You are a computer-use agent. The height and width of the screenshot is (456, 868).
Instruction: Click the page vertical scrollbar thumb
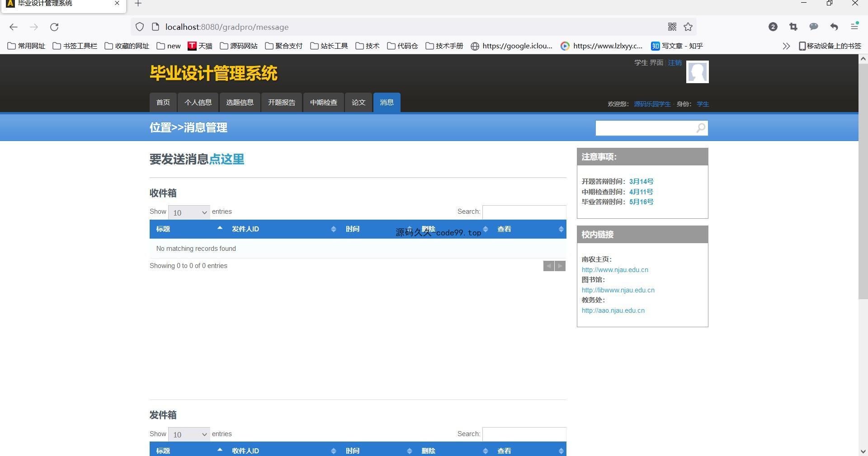coord(863,181)
